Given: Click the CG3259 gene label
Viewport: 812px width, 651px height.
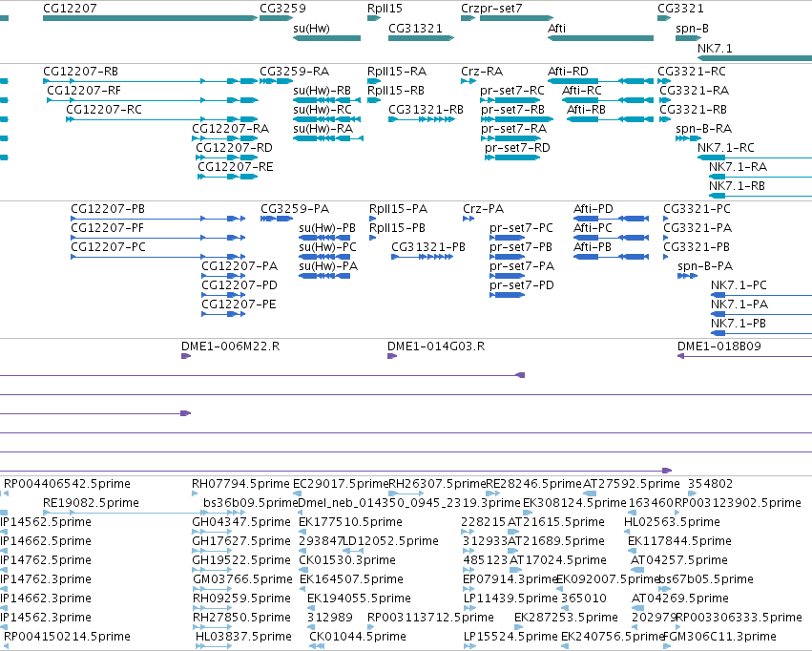Looking at the screenshot, I should point(282,9).
